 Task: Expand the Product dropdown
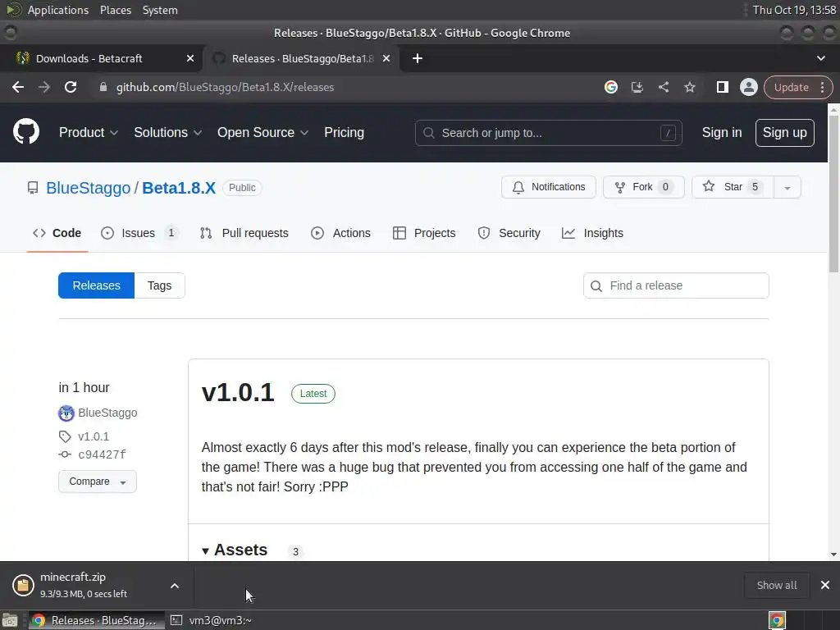pyautogui.click(x=89, y=132)
